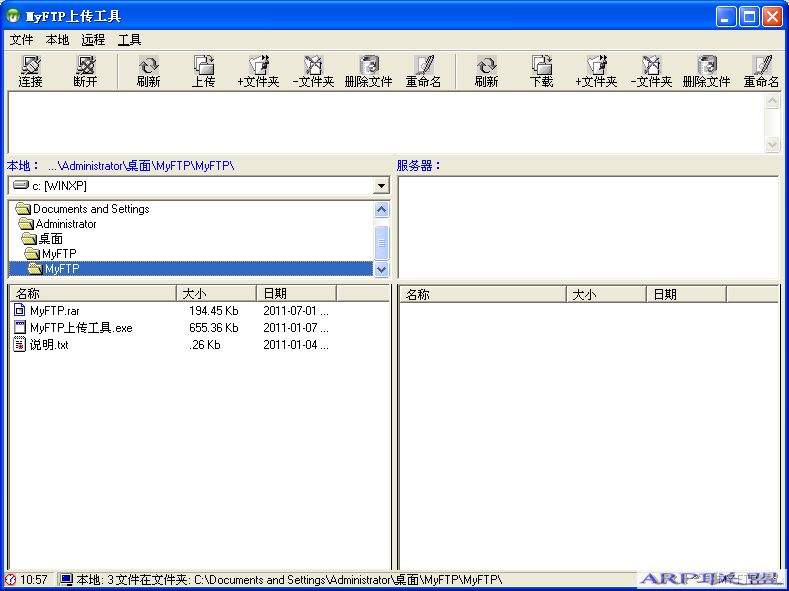Maximize the MyFTP window

point(749,17)
